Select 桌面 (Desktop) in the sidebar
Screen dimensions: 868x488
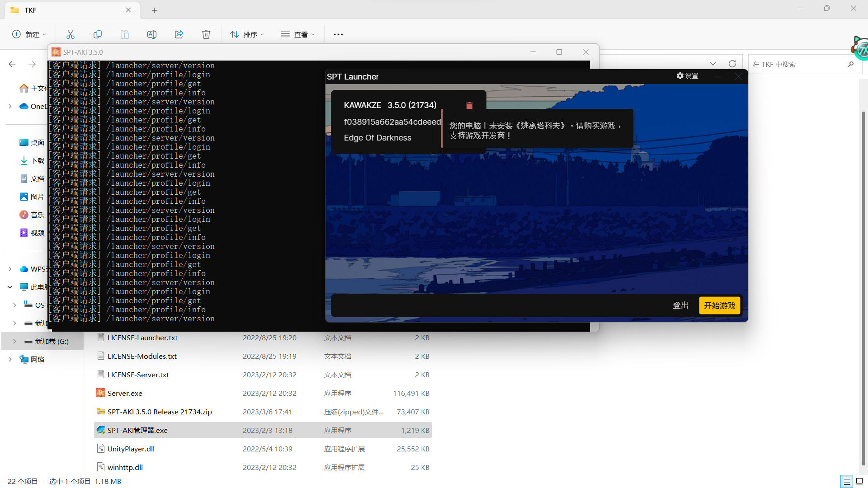[x=32, y=142]
